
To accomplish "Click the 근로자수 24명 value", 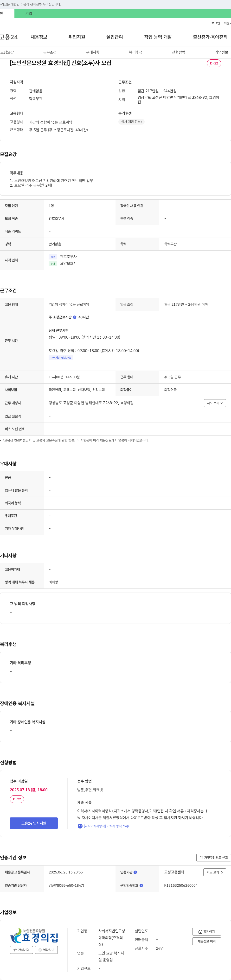I will click(x=160, y=948).
